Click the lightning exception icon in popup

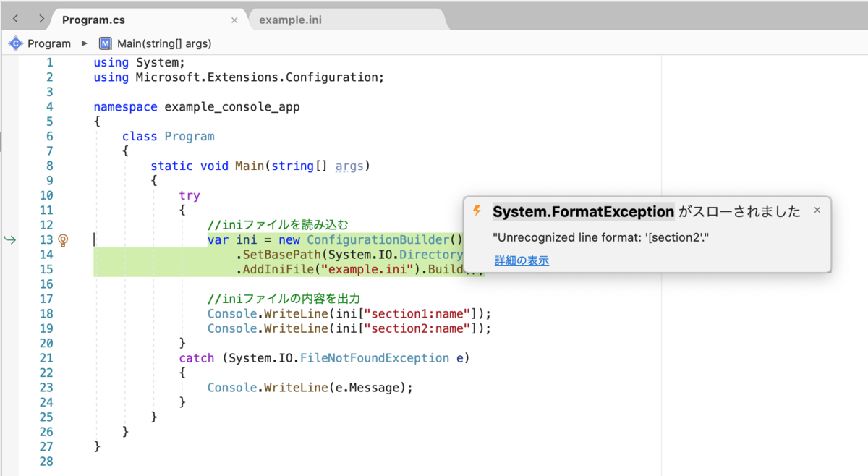point(477,211)
